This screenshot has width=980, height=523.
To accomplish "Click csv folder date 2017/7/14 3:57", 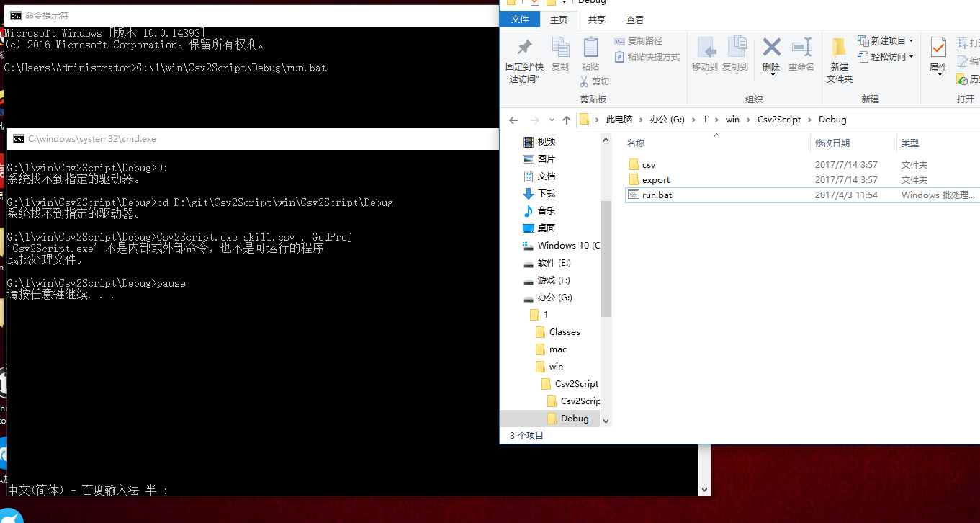I will pyautogui.click(x=846, y=164).
